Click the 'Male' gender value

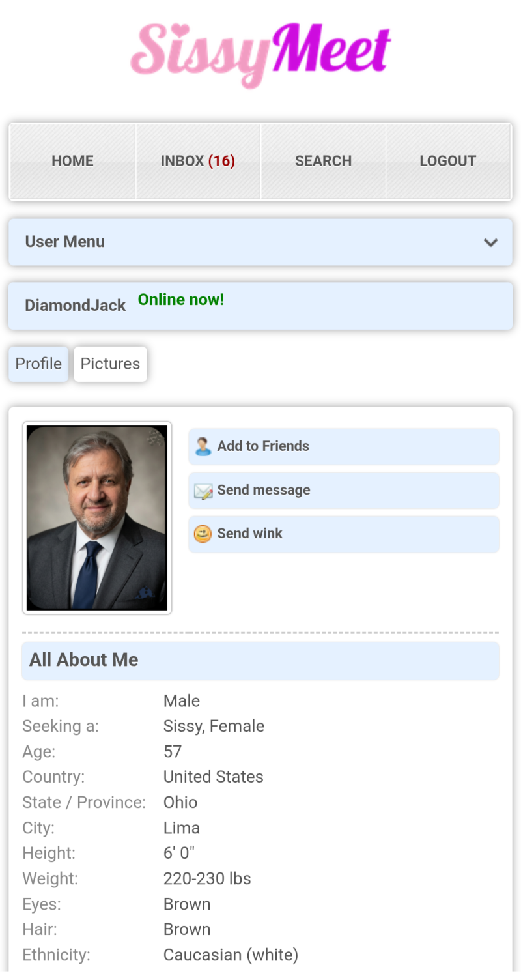[182, 701]
